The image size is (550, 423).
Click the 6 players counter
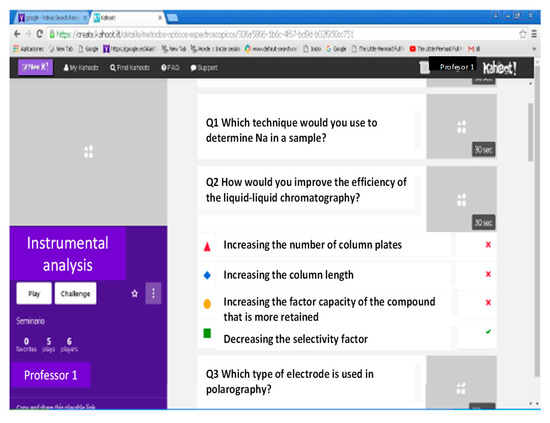click(x=69, y=344)
